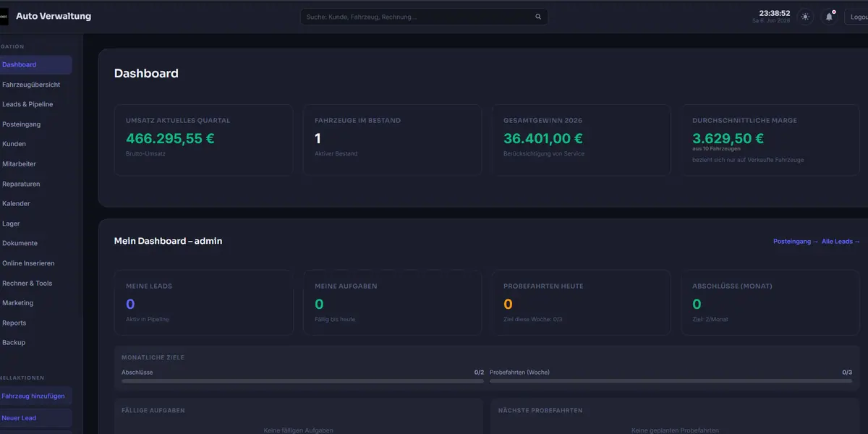Follow the Alle Leads → link
Screen dimensions: 868x434
coord(841,242)
